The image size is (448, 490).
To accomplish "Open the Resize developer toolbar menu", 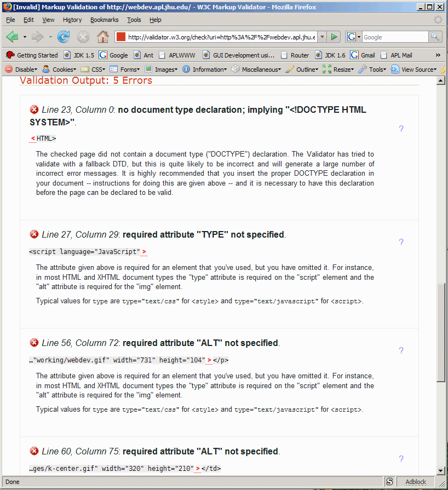I will coord(338,70).
